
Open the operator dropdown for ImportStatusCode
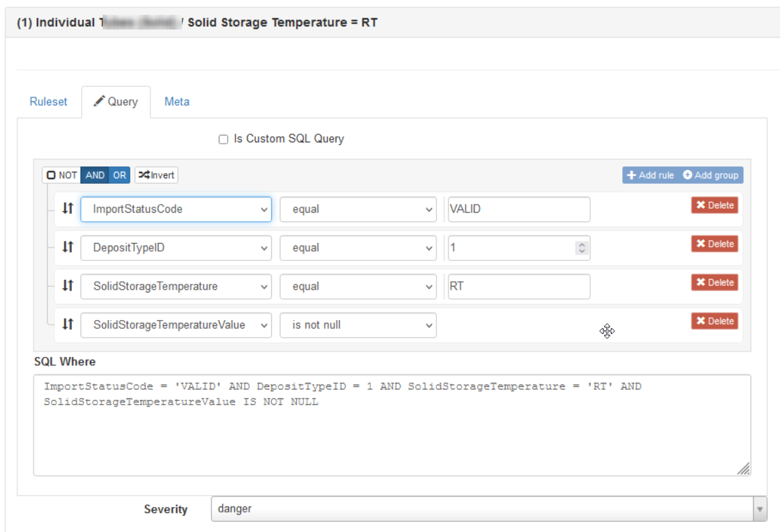click(358, 209)
